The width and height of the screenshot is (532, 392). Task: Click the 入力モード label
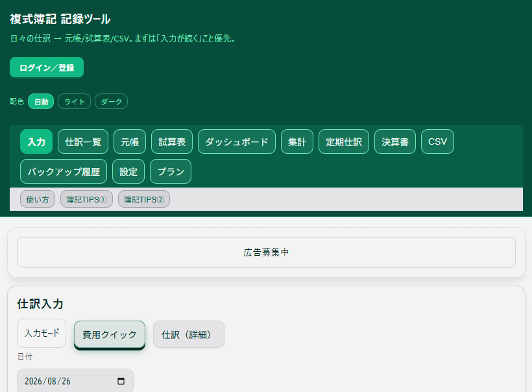[x=42, y=334]
